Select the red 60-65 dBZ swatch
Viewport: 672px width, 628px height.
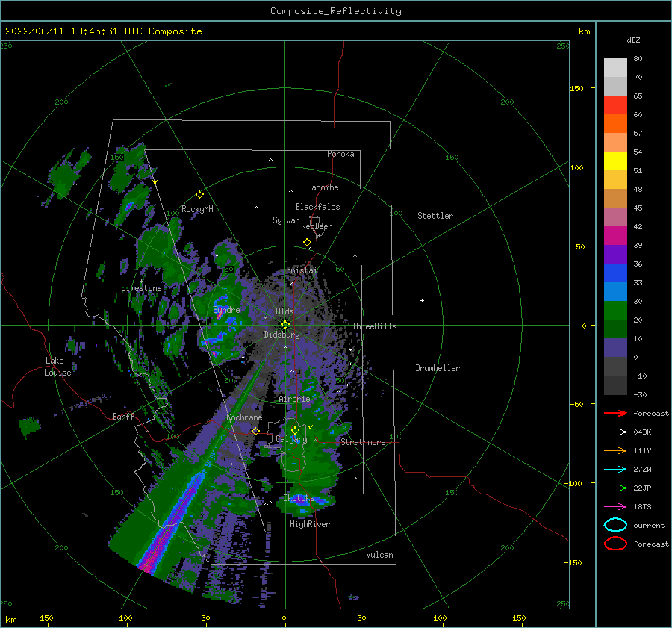(x=615, y=105)
